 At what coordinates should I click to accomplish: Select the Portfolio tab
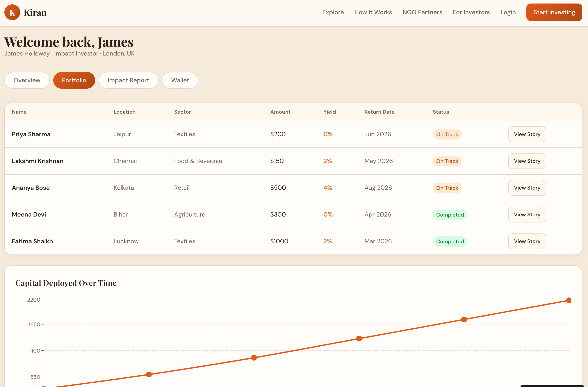coord(74,80)
